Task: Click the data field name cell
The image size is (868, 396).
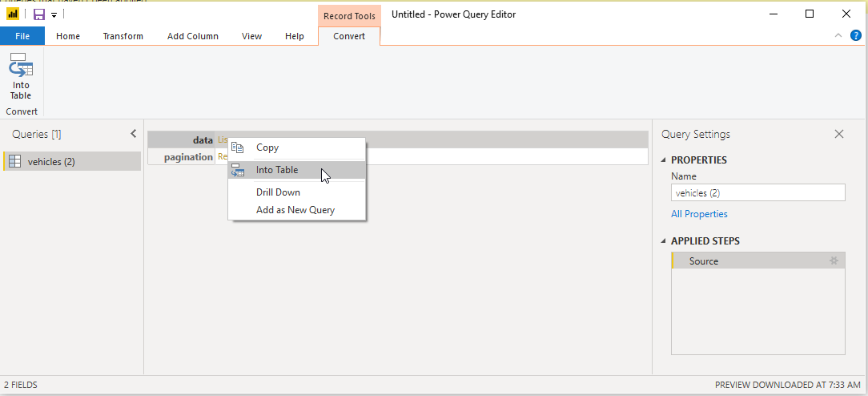Action: (x=182, y=140)
